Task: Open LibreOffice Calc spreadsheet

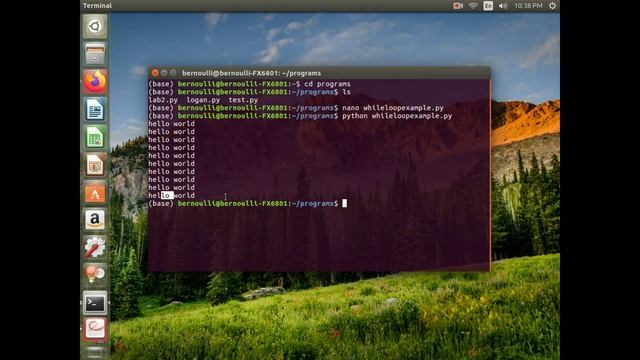Action: (95, 137)
